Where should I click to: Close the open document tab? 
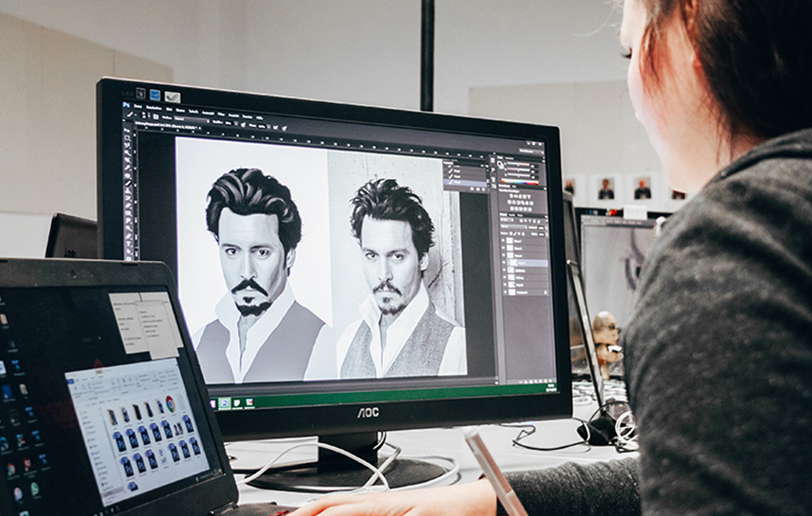click(200, 128)
